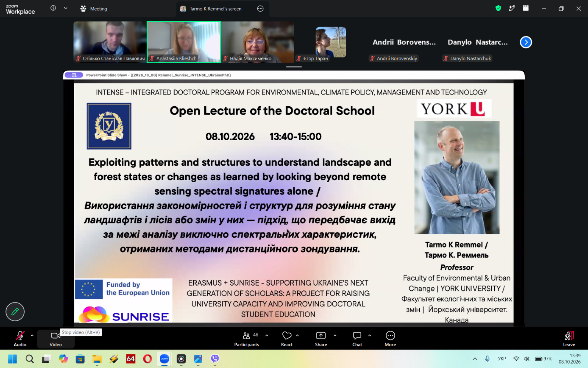
Task: Expand the Share options arrow
Action: click(x=335, y=335)
